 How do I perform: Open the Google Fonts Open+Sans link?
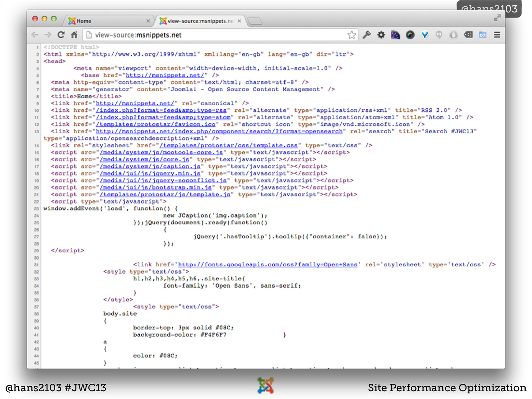268,265
